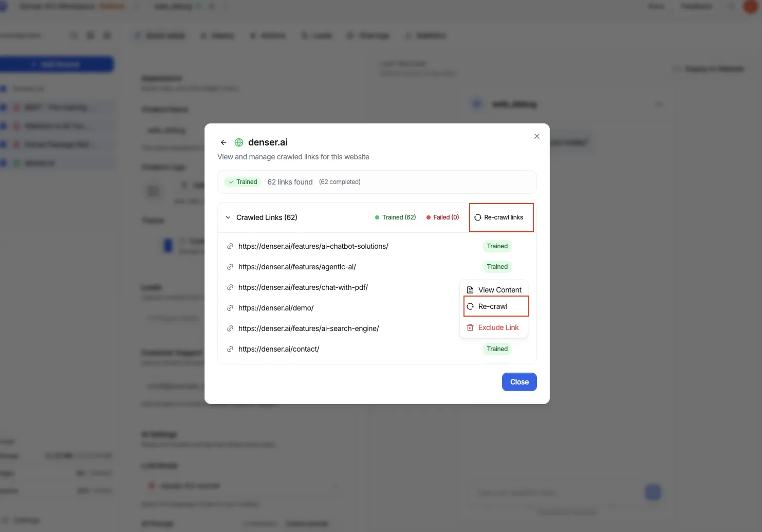This screenshot has width=762, height=532.
Task: Choose View Content from the context menu
Action: (x=494, y=290)
